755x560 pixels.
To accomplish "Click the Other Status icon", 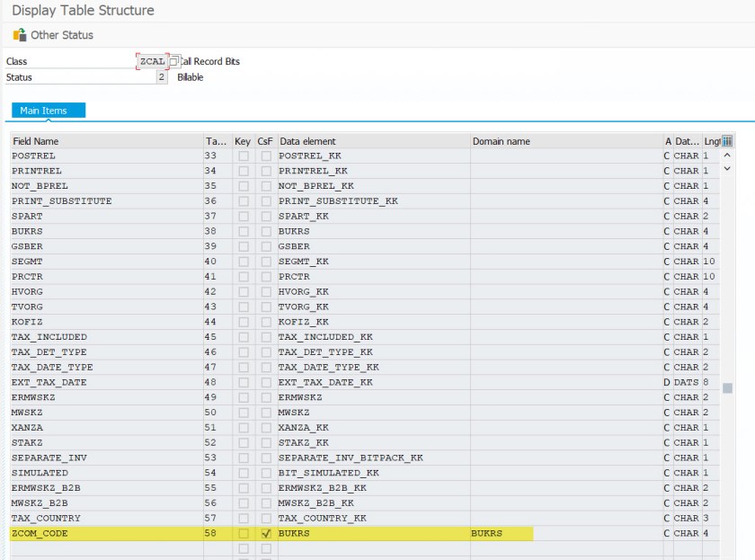I will pyautogui.click(x=20, y=35).
